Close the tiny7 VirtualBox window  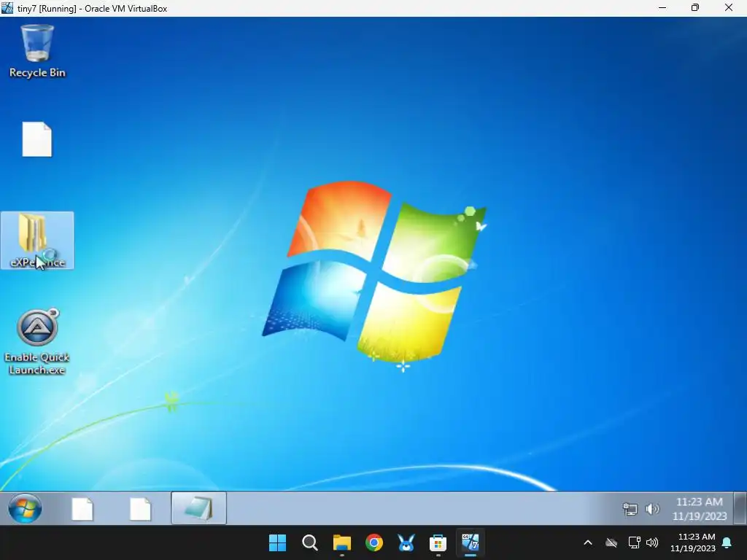point(729,7)
